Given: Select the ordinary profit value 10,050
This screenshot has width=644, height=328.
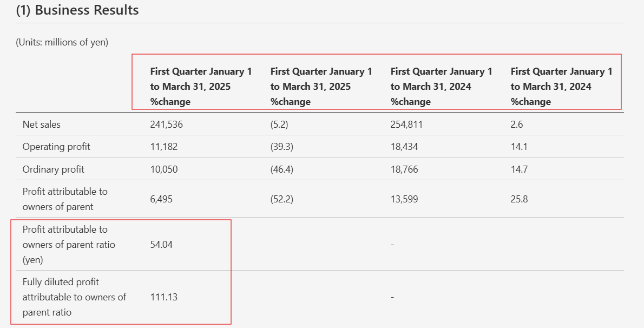Looking at the screenshot, I should 164,169.
